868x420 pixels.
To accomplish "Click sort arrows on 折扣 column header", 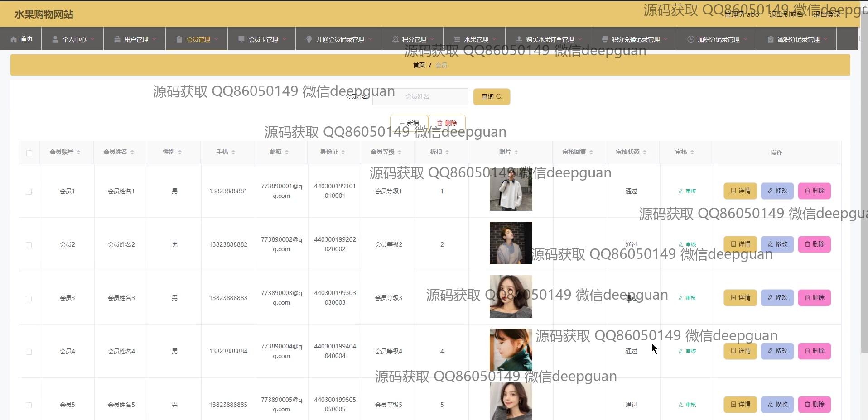I will pyautogui.click(x=447, y=152).
